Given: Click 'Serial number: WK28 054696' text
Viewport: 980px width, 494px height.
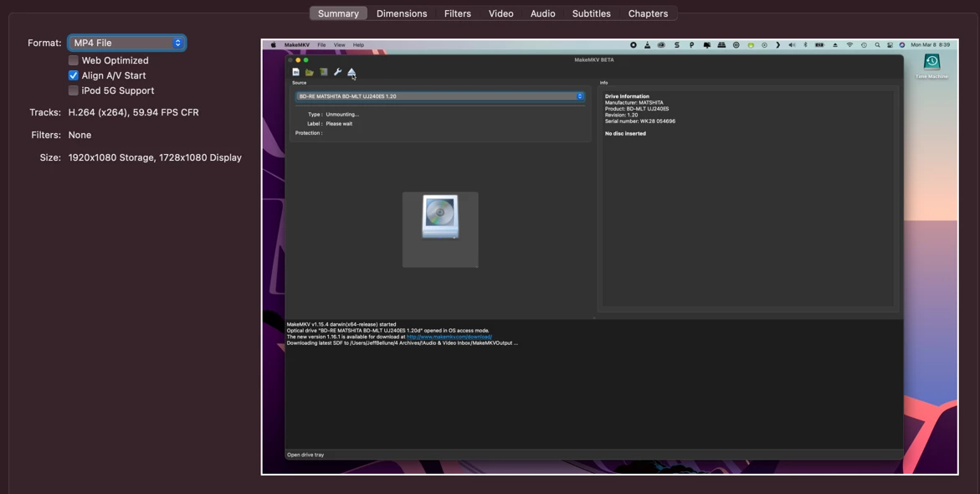Looking at the screenshot, I should pos(640,121).
